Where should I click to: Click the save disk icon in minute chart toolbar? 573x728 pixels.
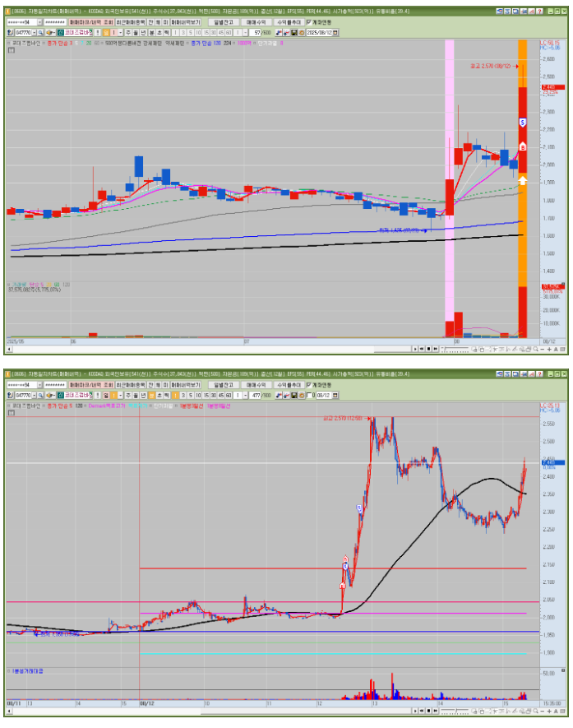pos(293,395)
